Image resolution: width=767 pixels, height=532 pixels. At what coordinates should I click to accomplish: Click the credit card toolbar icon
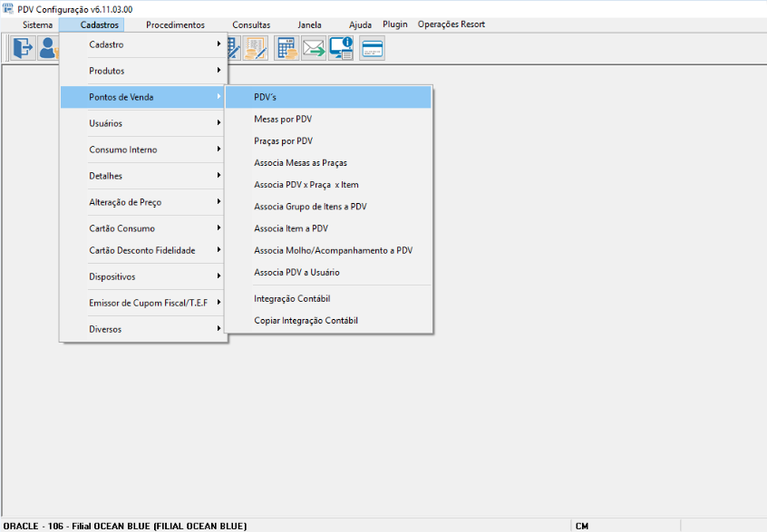point(373,48)
